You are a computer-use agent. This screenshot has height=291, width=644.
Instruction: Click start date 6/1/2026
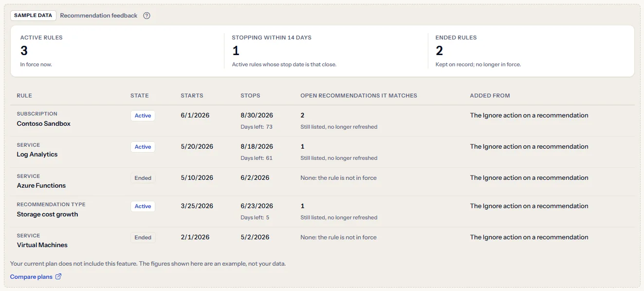pyautogui.click(x=195, y=116)
